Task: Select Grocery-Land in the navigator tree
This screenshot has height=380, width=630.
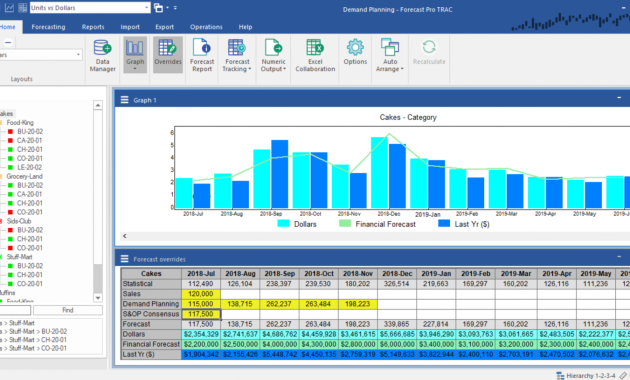Action: [24, 176]
